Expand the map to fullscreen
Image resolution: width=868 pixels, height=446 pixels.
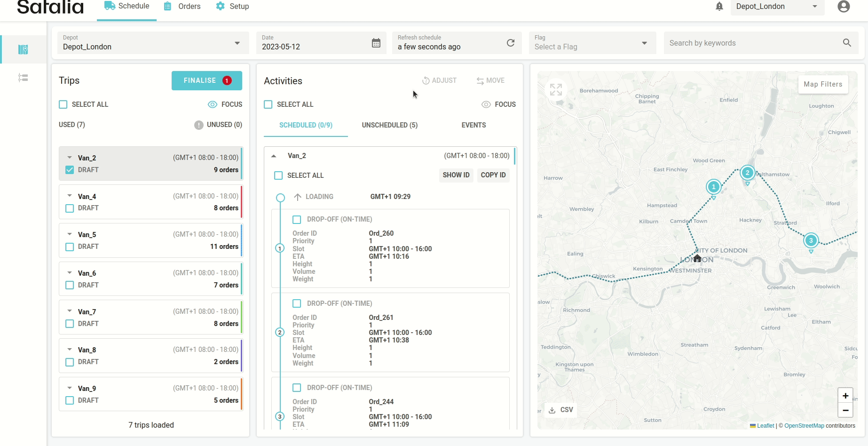pyautogui.click(x=556, y=89)
